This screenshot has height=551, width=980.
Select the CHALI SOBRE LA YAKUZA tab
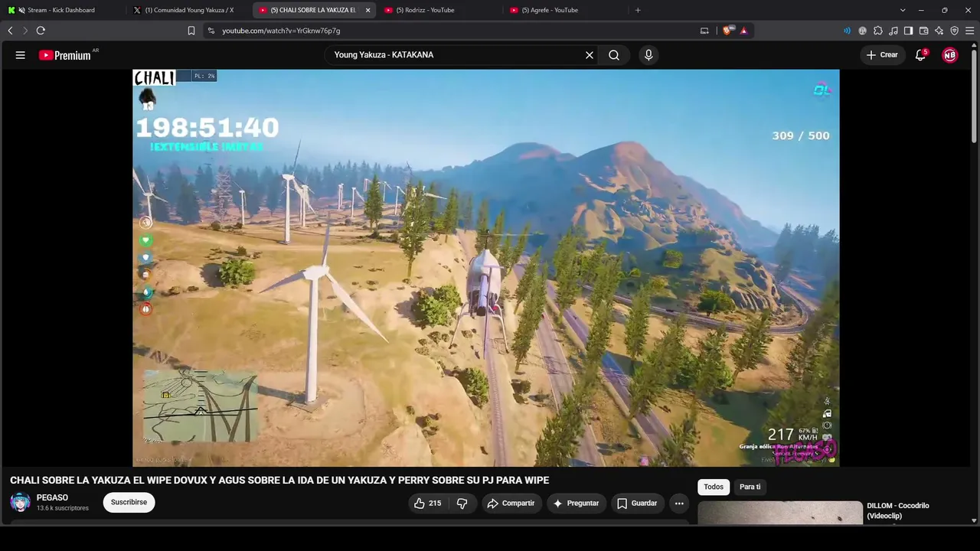click(x=308, y=10)
